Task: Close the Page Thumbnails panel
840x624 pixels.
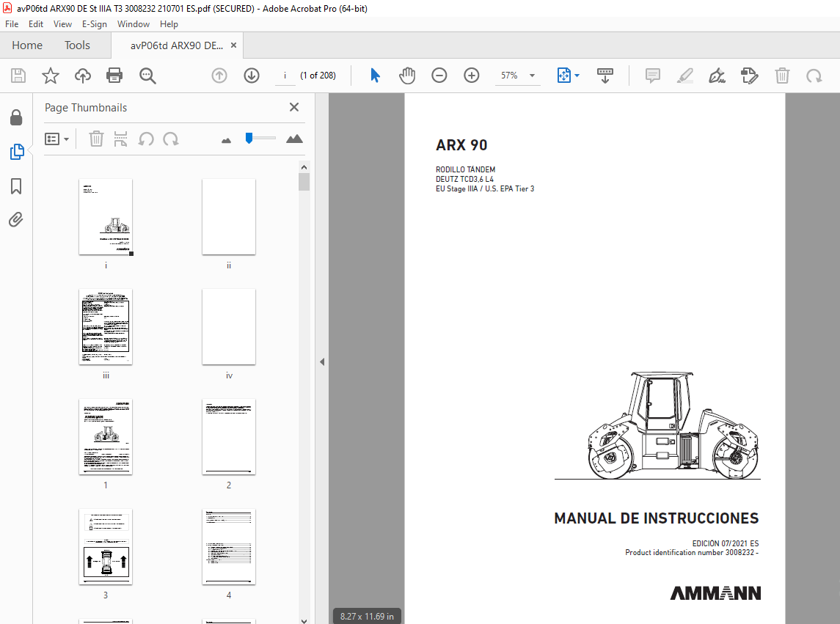Action: [x=294, y=107]
